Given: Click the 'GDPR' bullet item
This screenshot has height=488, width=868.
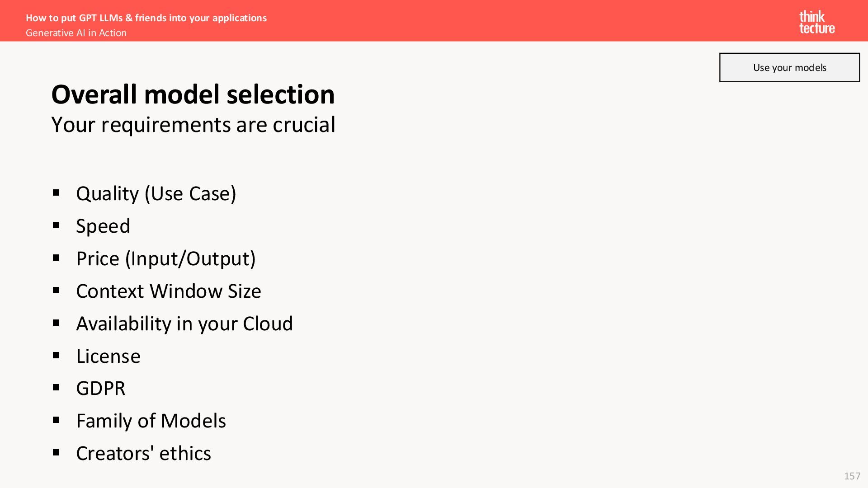Looking at the screenshot, I should (x=100, y=388).
